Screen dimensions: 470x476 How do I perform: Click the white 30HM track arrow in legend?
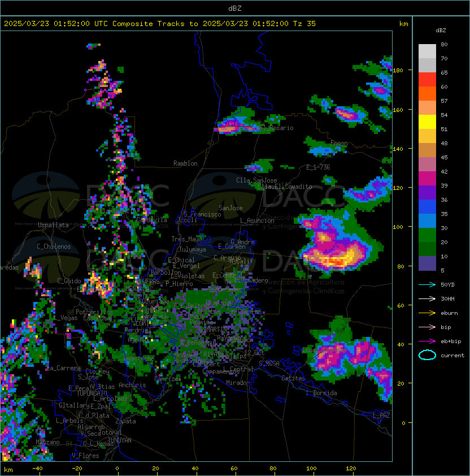[427, 298]
